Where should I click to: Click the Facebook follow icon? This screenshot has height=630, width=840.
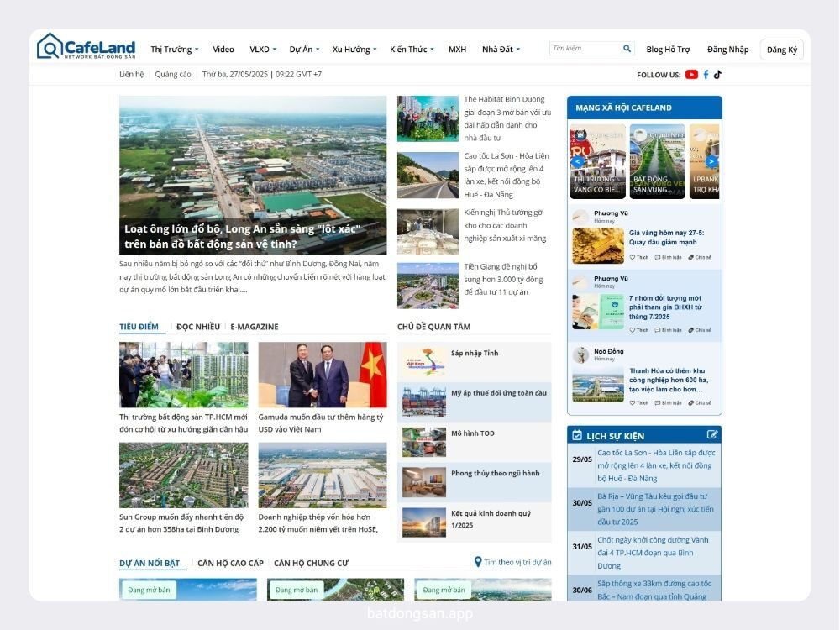[705, 74]
